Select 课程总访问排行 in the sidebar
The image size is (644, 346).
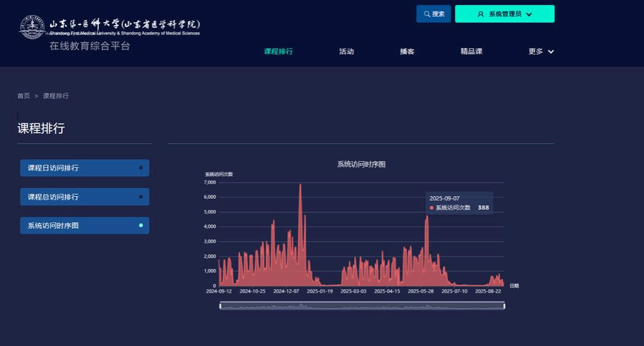(x=54, y=197)
